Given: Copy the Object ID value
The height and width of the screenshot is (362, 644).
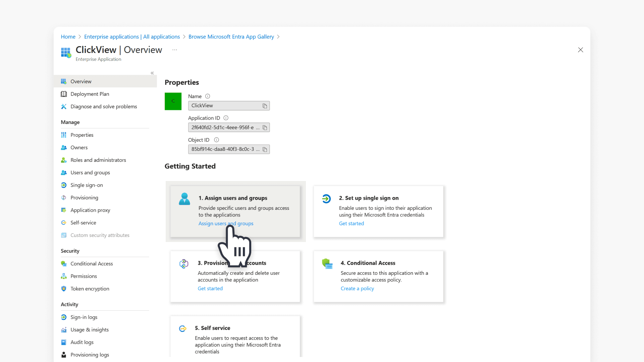Looking at the screenshot, I should (x=265, y=149).
